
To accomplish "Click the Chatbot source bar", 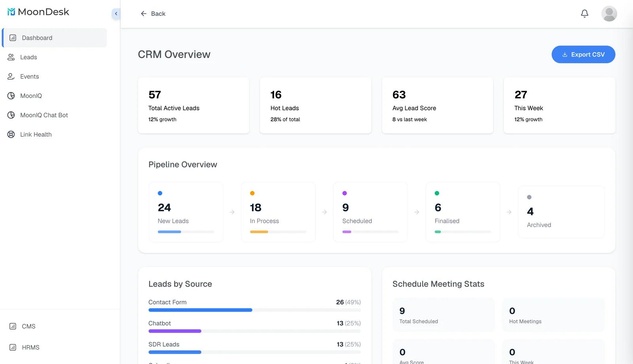I will (x=254, y=331).
